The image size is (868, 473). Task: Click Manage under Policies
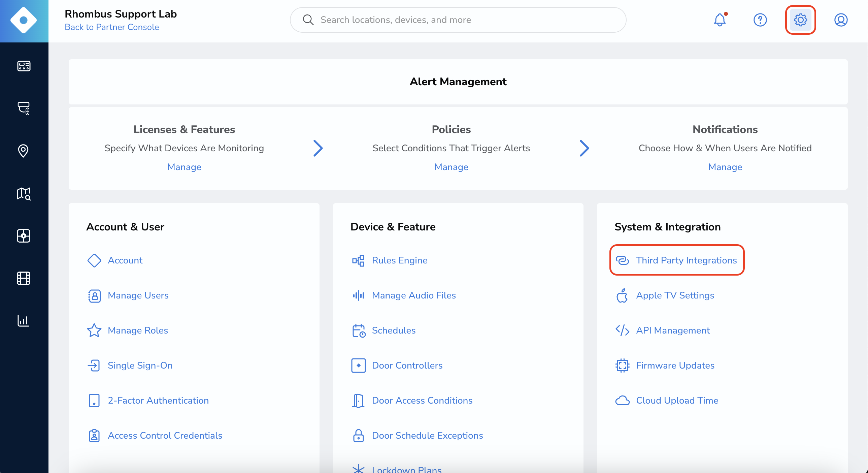pyautogui.click(x=451, y=167)
